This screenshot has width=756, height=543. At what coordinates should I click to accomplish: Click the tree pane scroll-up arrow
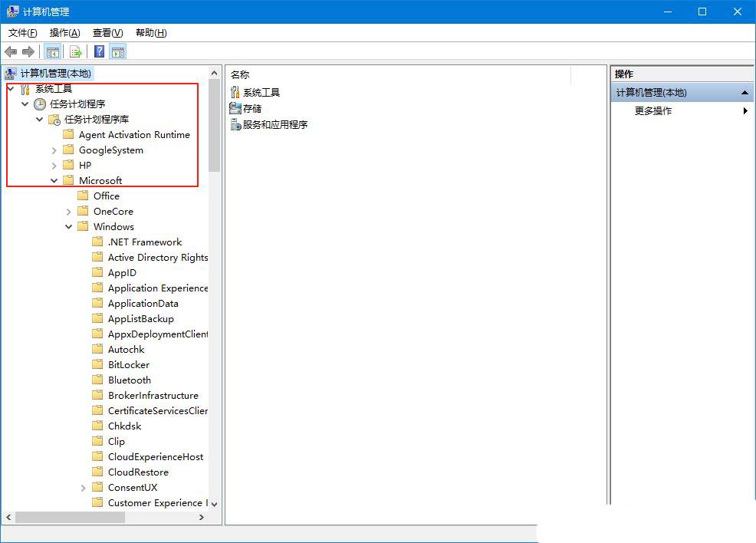[x=215, y=74]
